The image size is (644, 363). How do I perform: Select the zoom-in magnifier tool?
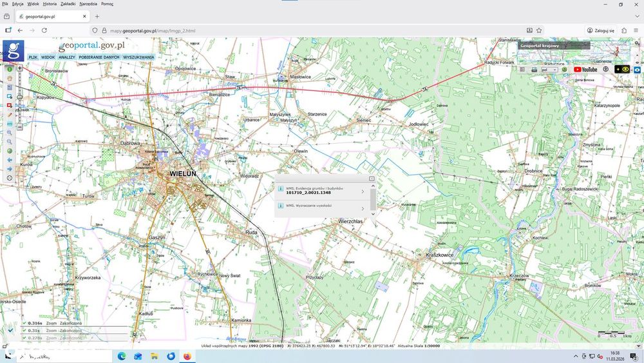[x=10, y=133]
